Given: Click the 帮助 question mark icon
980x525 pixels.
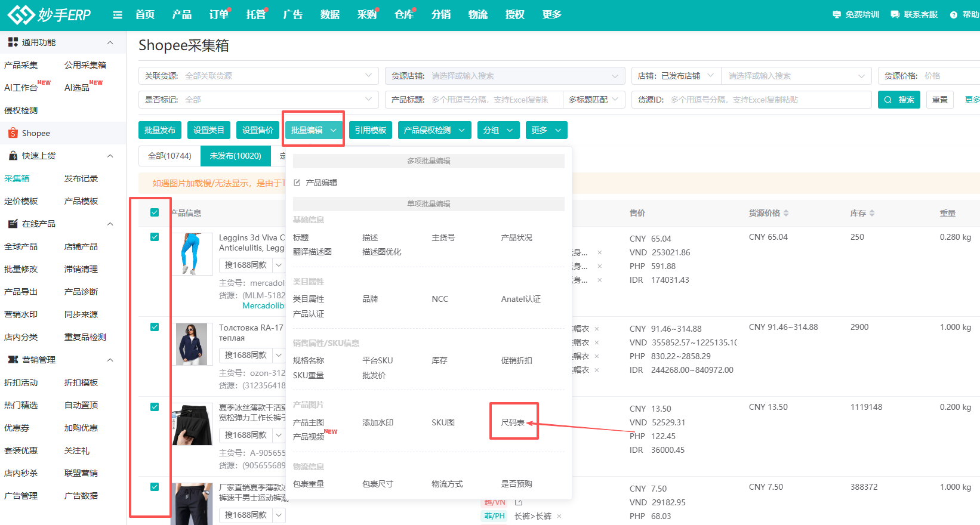Looking at the screenshot, I should 954,14.
